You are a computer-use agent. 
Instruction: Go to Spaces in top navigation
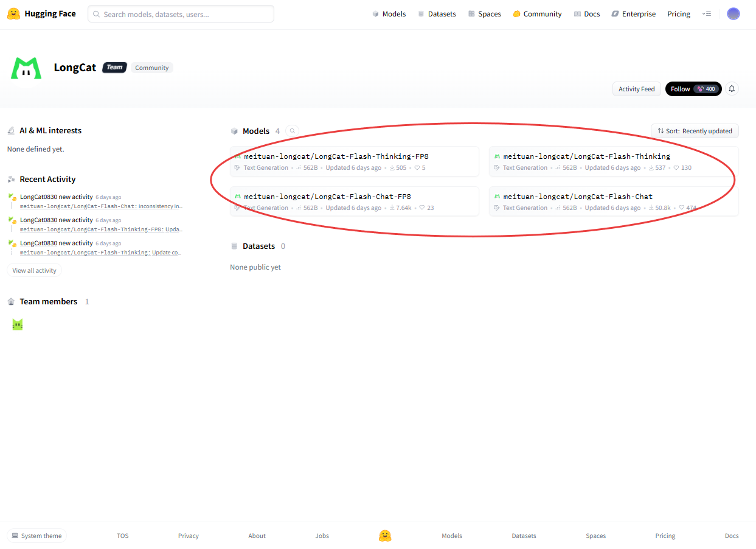(484, 13)
